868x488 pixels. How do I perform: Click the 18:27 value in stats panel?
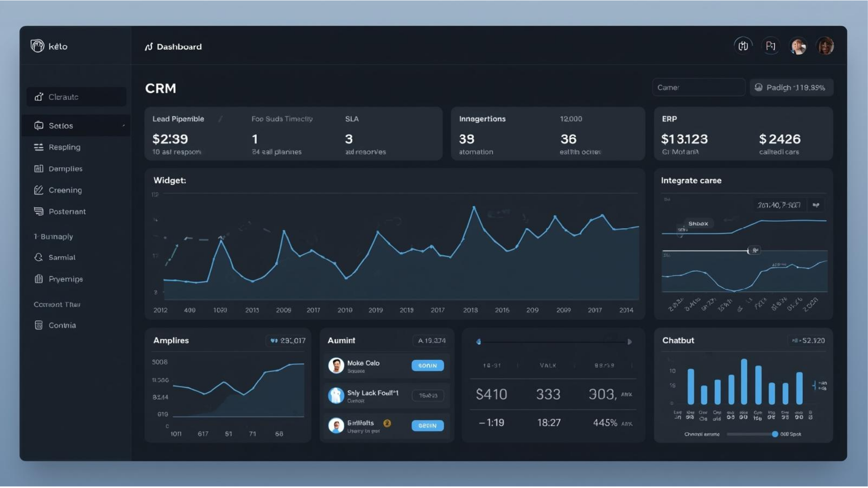coord(549,422)
